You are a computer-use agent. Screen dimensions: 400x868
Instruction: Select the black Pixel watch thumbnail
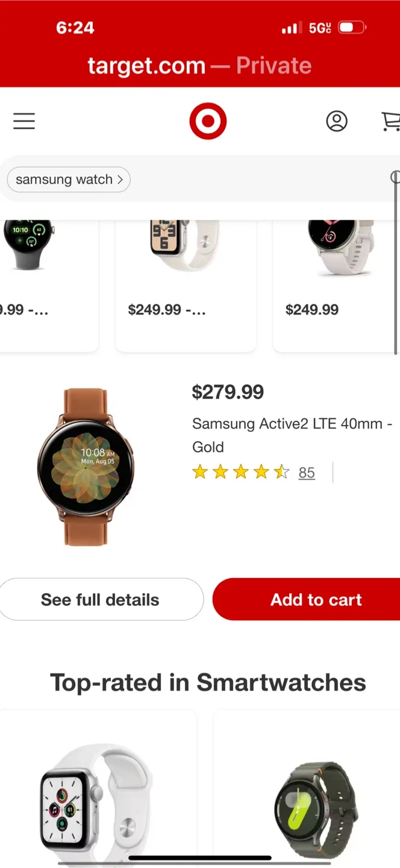[27, 241]
